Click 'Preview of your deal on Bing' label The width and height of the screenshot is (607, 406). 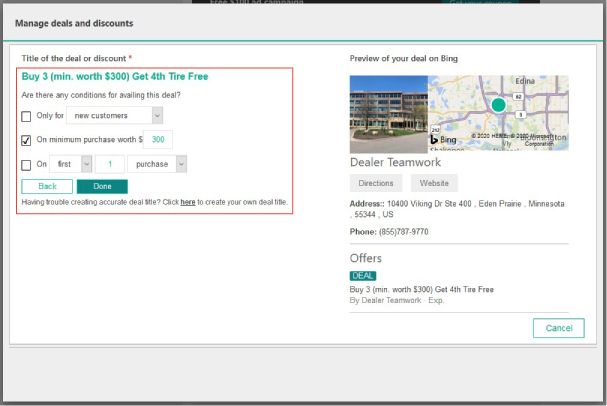coord(404,58)
